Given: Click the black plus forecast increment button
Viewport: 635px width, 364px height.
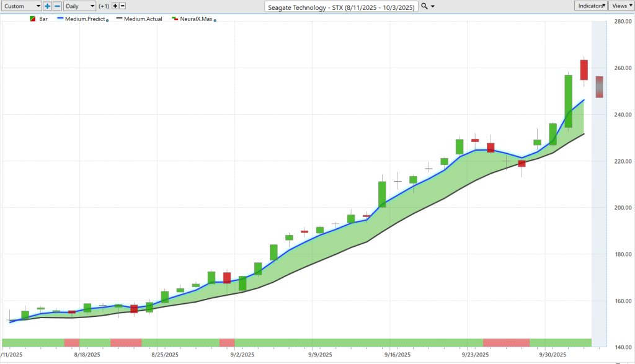Looking at the screenshot, I should pos(115,6).
